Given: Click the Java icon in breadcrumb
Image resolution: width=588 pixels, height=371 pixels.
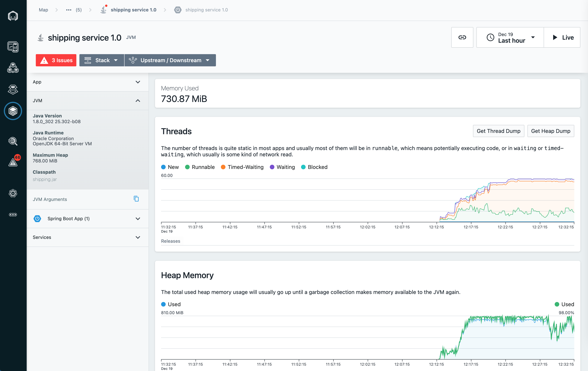Looking at the screenshot, I should [104, 10].
